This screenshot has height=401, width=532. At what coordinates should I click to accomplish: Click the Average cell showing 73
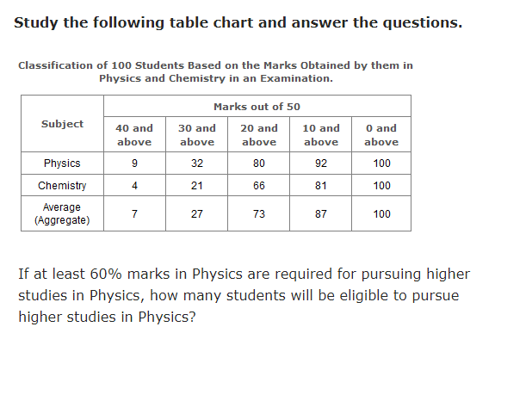[259, 214]
